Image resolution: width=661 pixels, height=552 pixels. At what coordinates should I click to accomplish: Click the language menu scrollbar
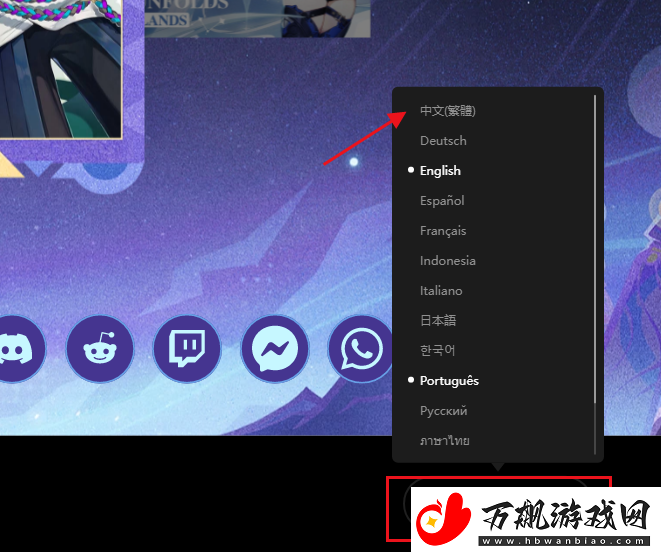pos(594,249)
